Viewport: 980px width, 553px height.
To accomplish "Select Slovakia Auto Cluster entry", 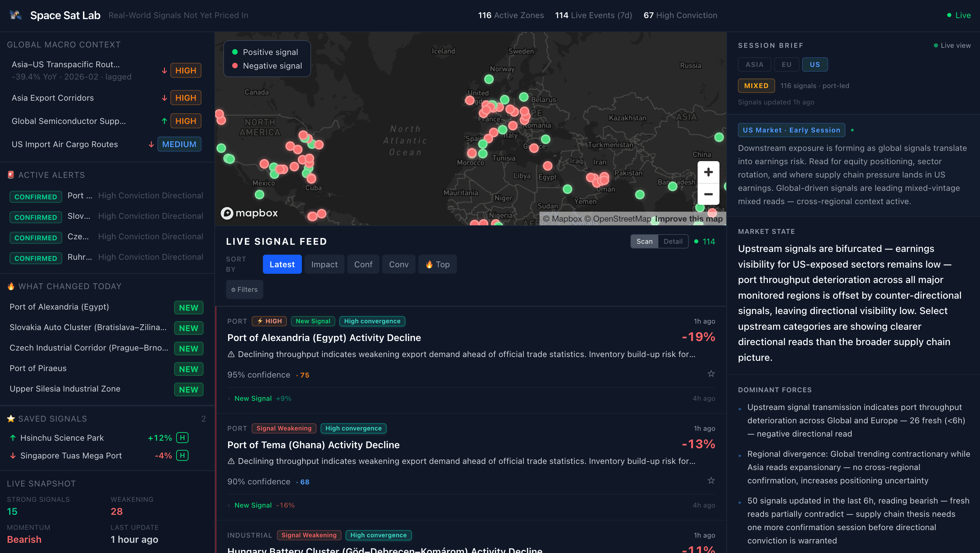I will [x=107, y=327].
